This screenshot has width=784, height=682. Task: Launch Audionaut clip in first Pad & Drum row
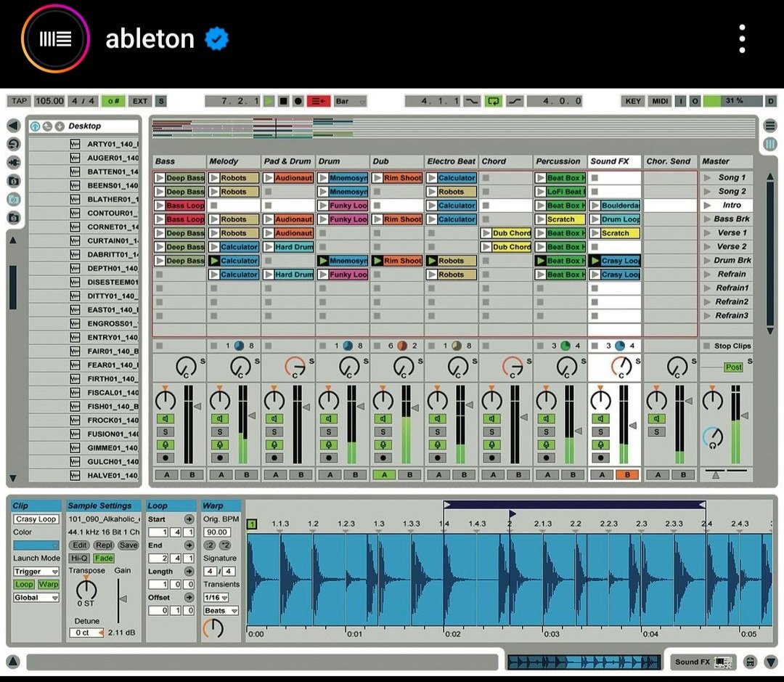coord(269,178)
